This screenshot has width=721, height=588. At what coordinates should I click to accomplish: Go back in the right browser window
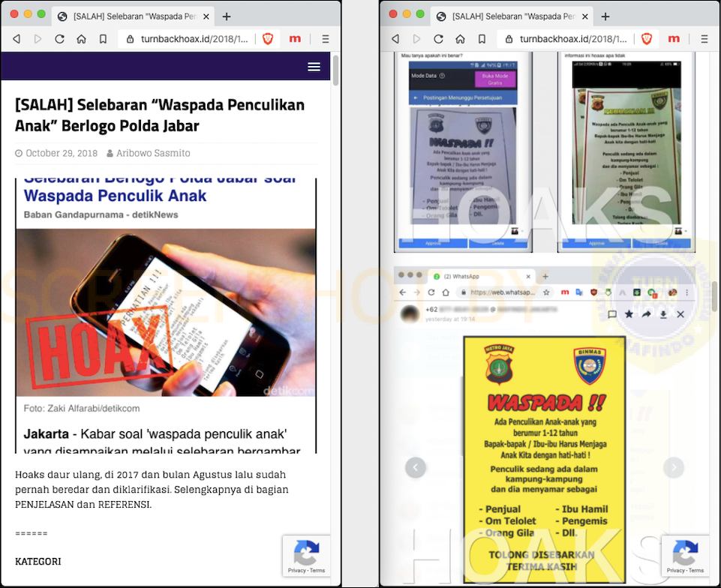tap(396, 39)
